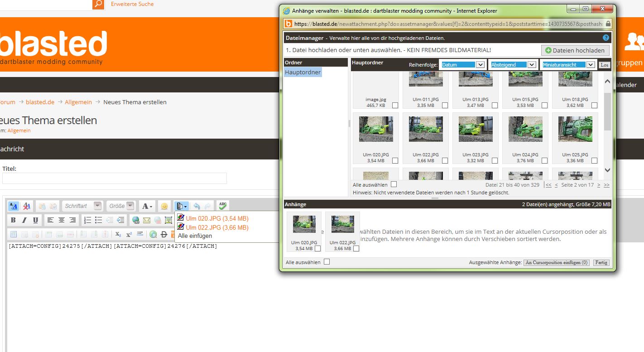Screen dimensions: 644x352
Task: Tick the Ulm 024.JPG thumbnail checkbox
Action: [544, 161]
